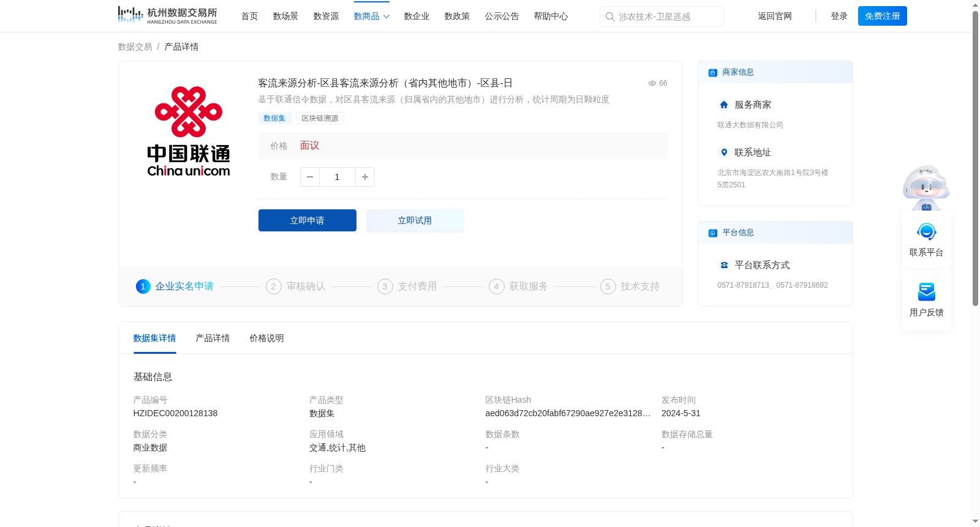Click the 联系地址 location pin icon
The height and width of the screenshot is (527, 980).
724,152
